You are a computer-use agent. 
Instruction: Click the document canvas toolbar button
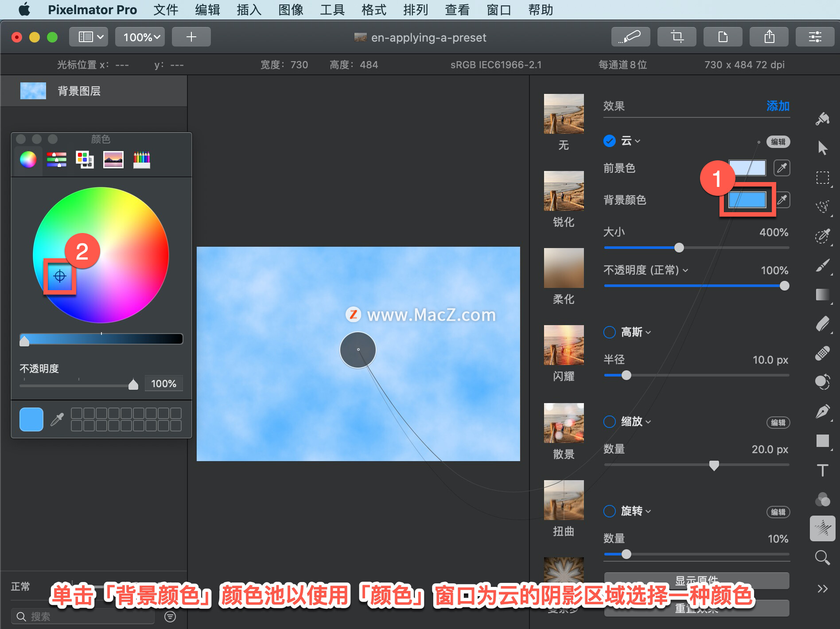(723, 37)
